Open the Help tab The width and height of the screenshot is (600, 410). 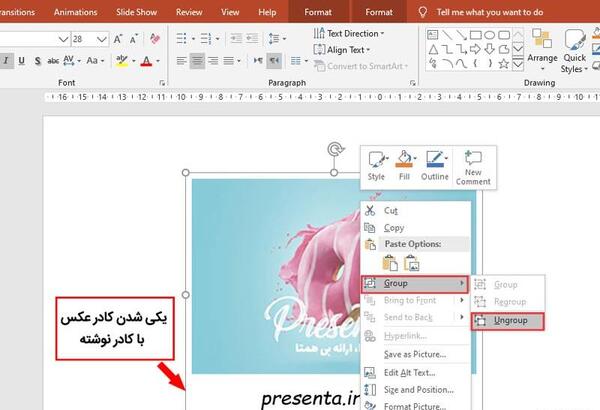point(267,12)
